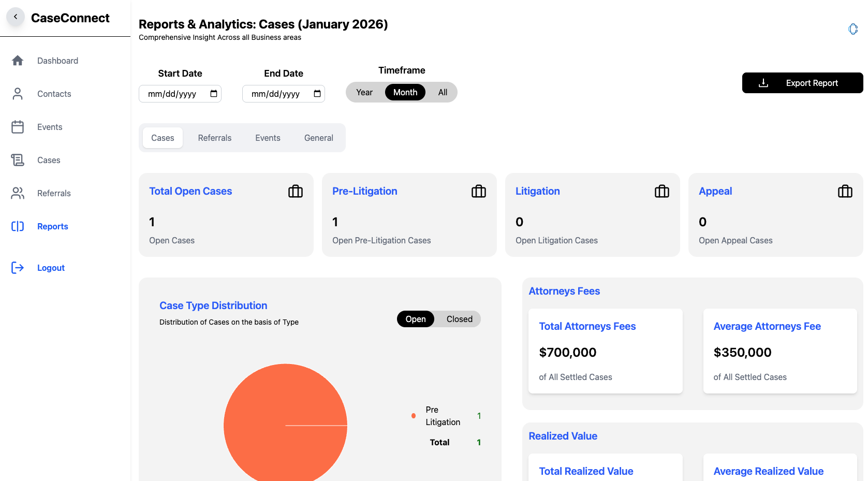This screenshot has width=868, height=481.
Task: Collapse sidebar with back chevron button
Action: [x=16, y=17]
